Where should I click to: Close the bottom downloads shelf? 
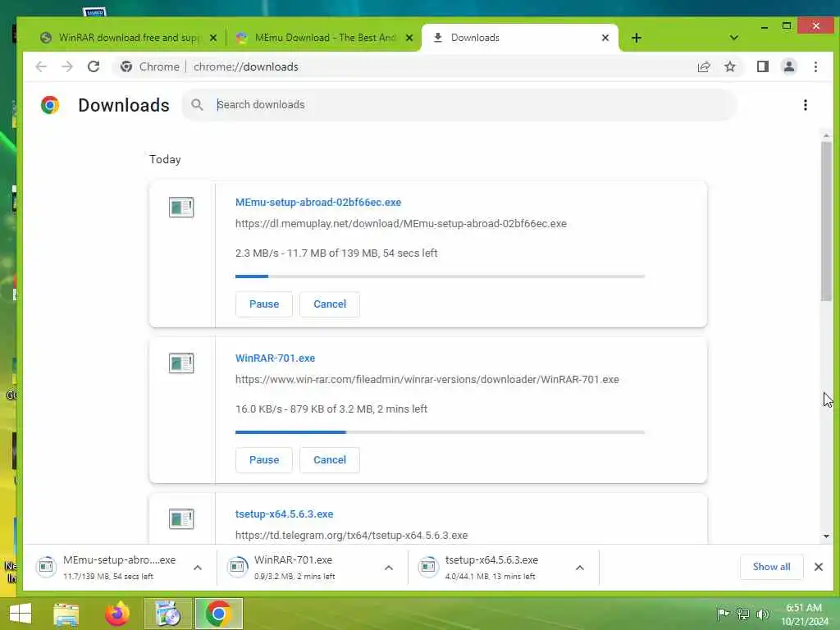click(819, 567)
